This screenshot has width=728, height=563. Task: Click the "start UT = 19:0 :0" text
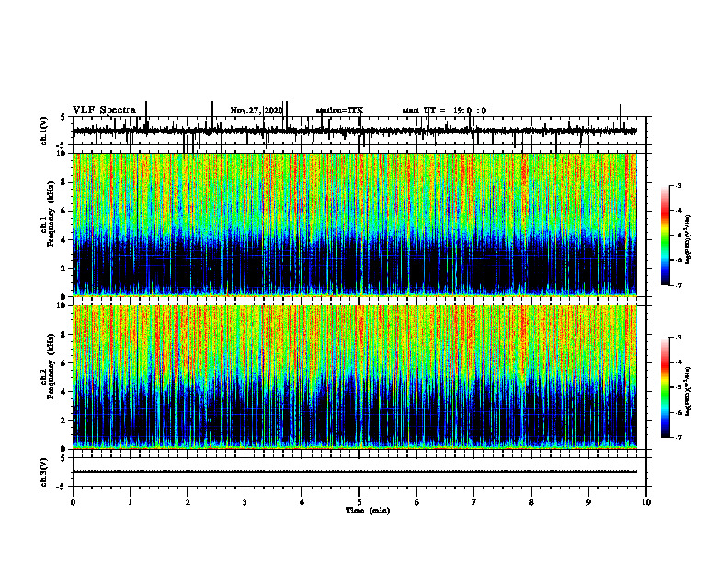click(x=444, y=110)
